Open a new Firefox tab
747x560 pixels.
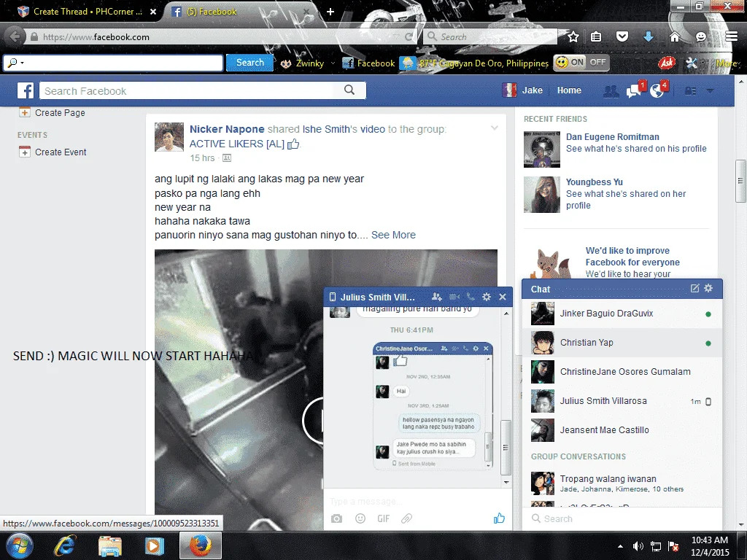pos(330,12)
